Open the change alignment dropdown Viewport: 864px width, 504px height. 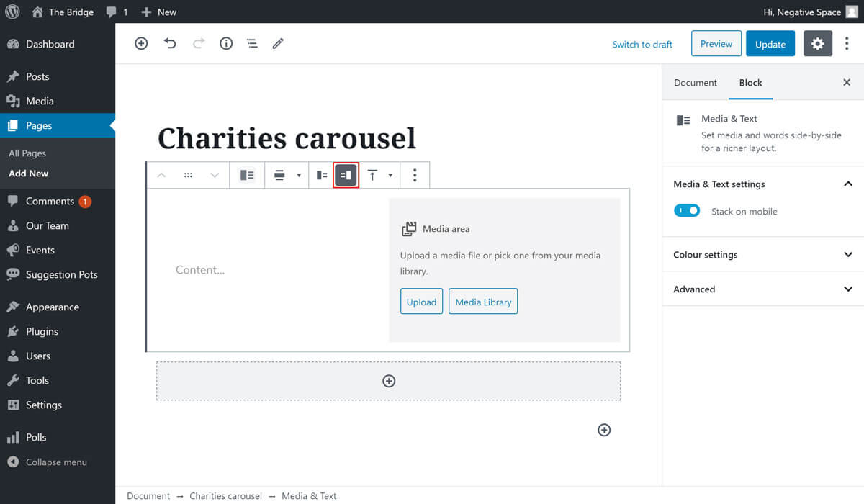point(287,175)
